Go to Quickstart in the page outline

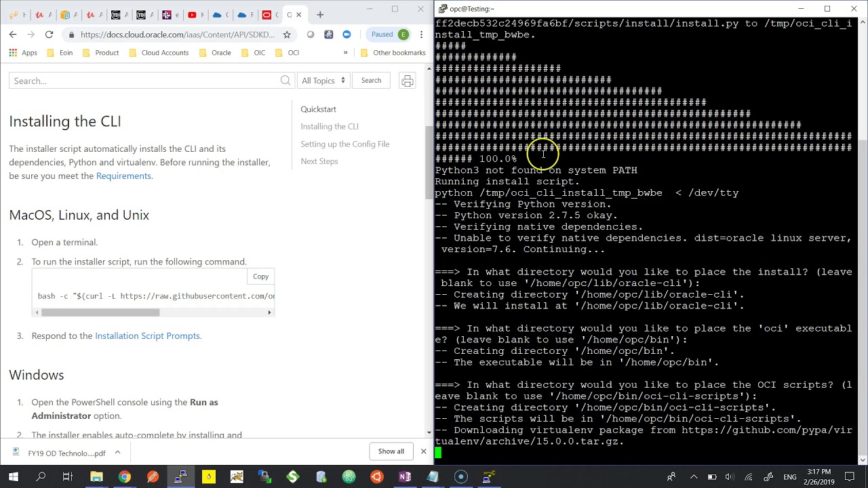(318, 109)
